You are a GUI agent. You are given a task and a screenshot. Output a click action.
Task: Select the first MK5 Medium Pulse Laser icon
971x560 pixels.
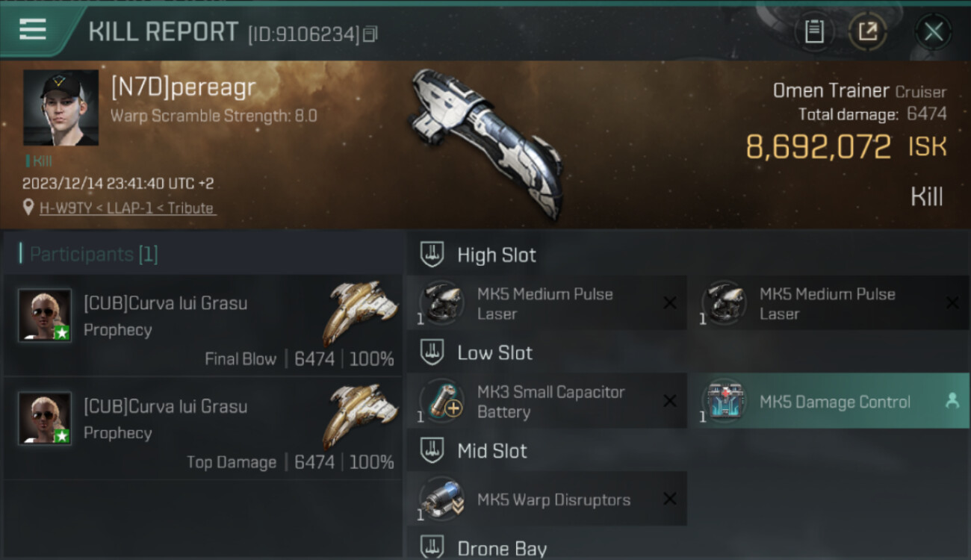[x=441, y=302]
